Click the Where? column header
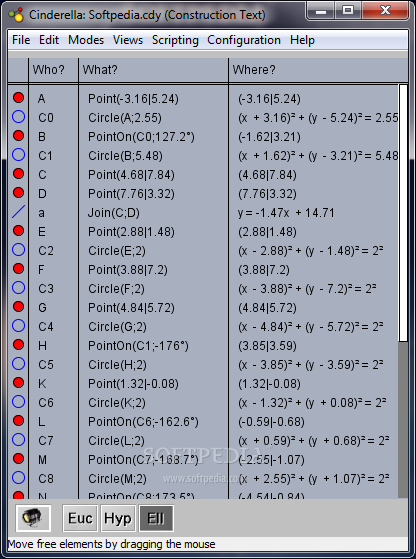 (318, 70)
